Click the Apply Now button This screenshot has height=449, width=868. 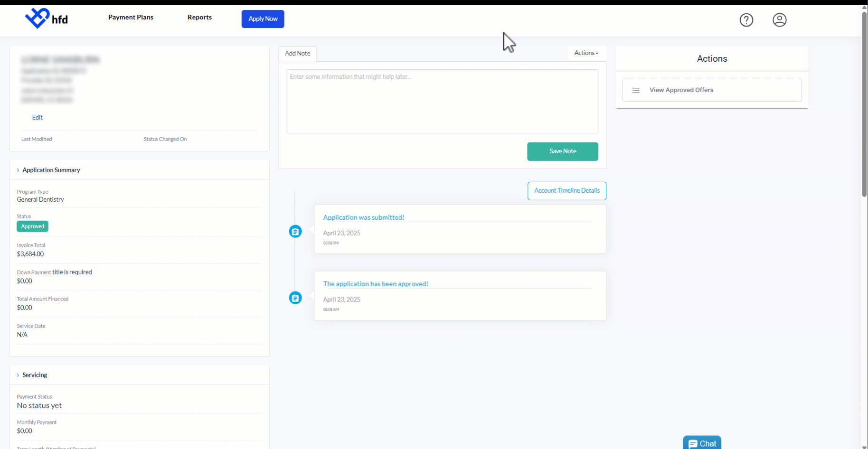(263, 19)
